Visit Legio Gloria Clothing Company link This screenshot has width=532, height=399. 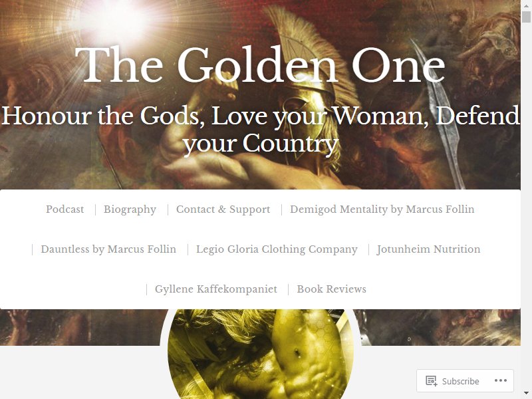277,249
